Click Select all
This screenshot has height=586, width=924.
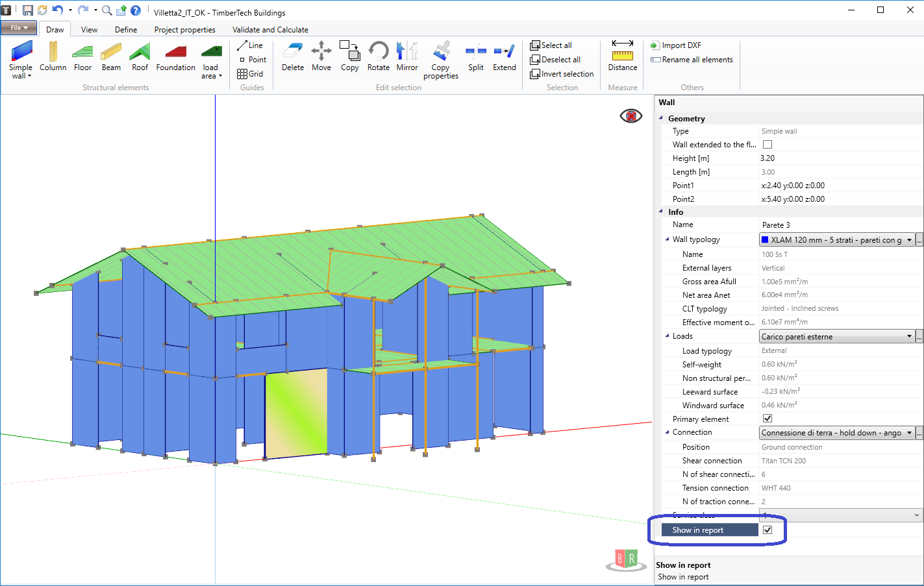click(551, 45)
